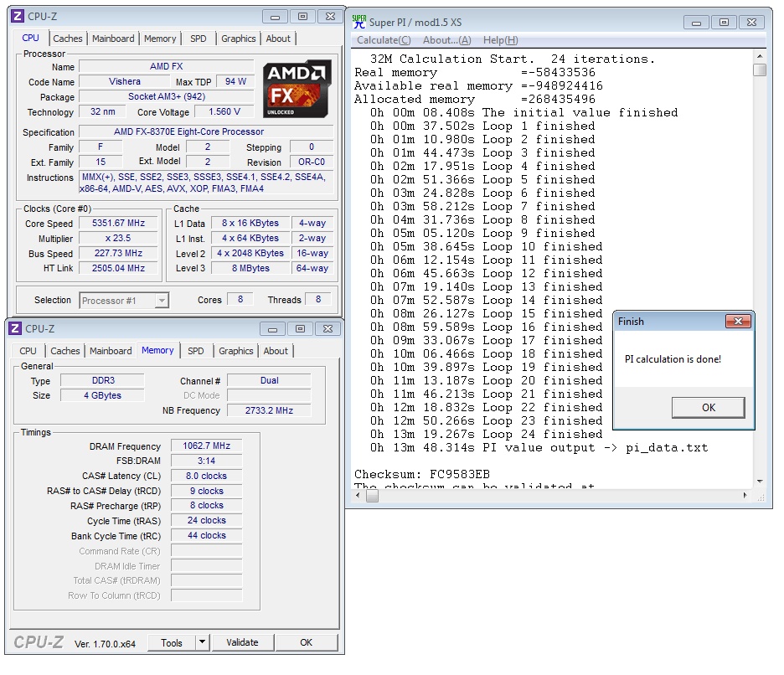Click OK in the Finish dialog
This screenshot has width=784, height=675.
pos(708,408)
